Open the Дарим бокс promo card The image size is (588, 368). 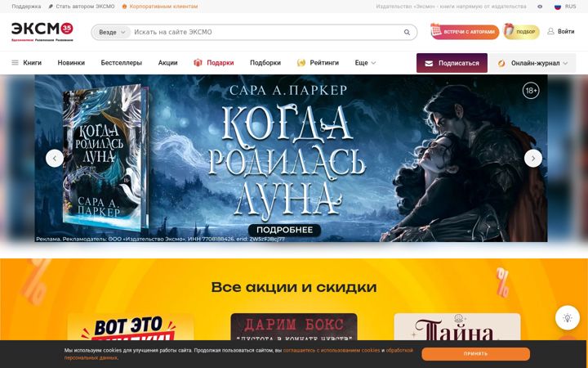click(294, 327)
